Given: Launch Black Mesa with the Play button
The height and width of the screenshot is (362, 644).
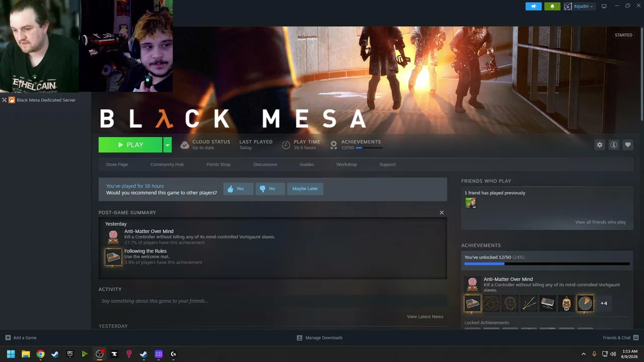Looking at the screenshot, I should coord(130,145).
